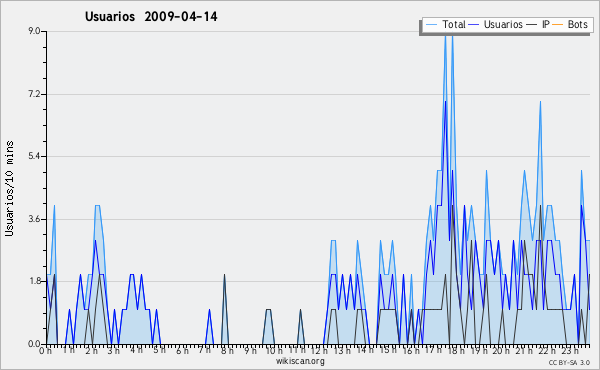600x370 pixels.
Task: Select the 'Usuarios' legend entry
Action: click(x=503, y=24)
